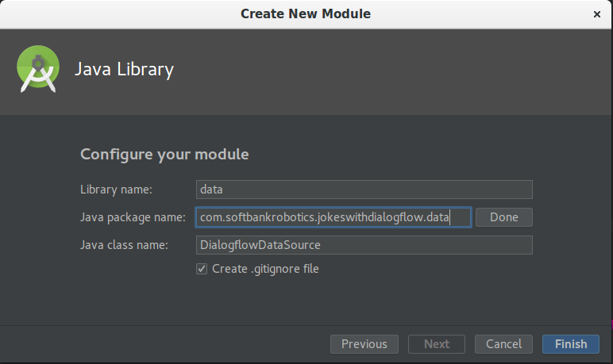Click the Java Library heading text
This screenshot has height=364, width=613.
click(125, 70)
